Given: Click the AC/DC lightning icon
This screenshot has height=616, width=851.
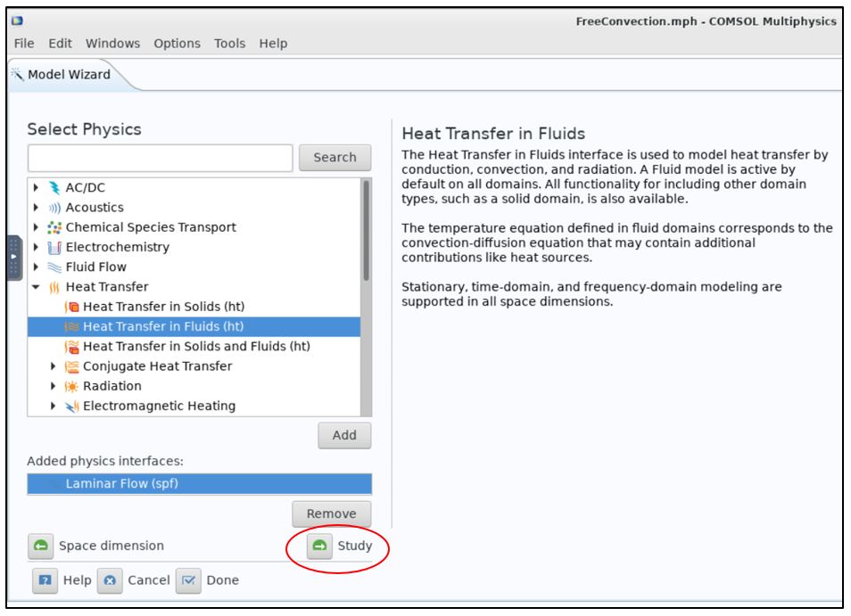Looking at the screenshot, I should click(54, 187).
